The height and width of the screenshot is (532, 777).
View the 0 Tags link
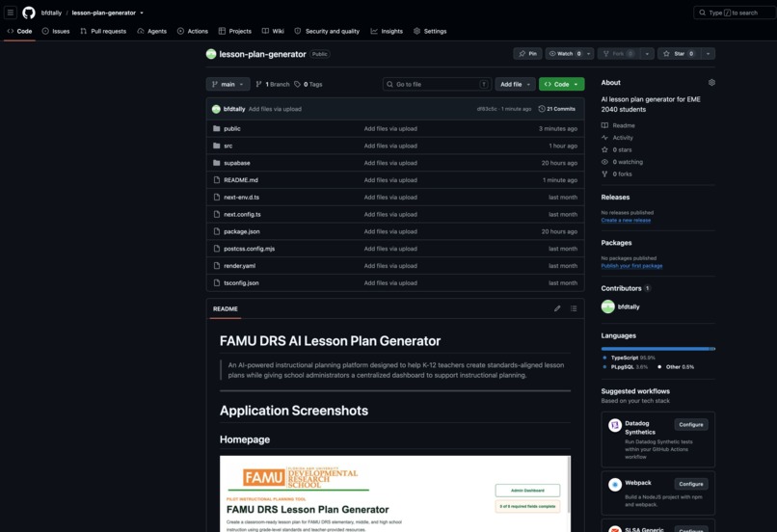[308, 84]
